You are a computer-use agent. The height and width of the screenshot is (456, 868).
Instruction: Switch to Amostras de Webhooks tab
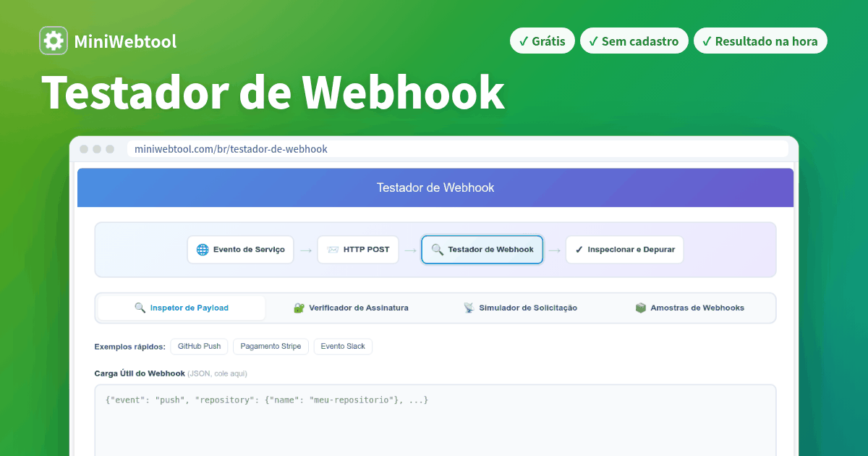coord(689,308)
